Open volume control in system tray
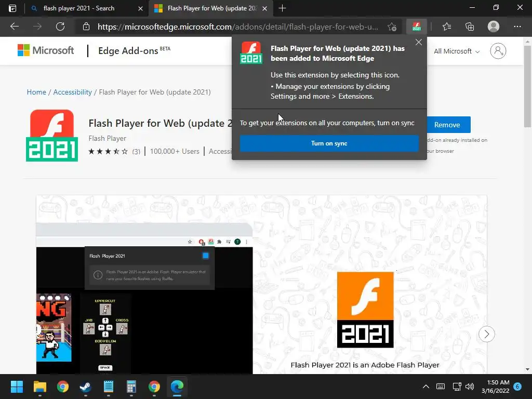This screenshot has height=399, width=532. (470, 387)
